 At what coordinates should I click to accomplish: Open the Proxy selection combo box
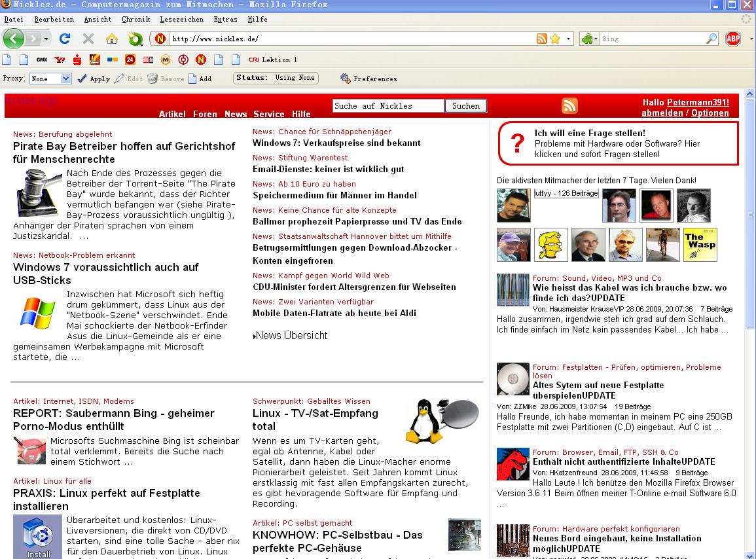point(50,79)
